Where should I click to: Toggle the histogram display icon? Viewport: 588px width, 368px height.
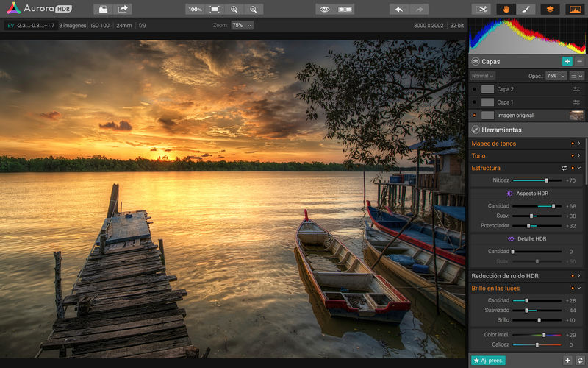pyautogui.click(x=576, y=9)
